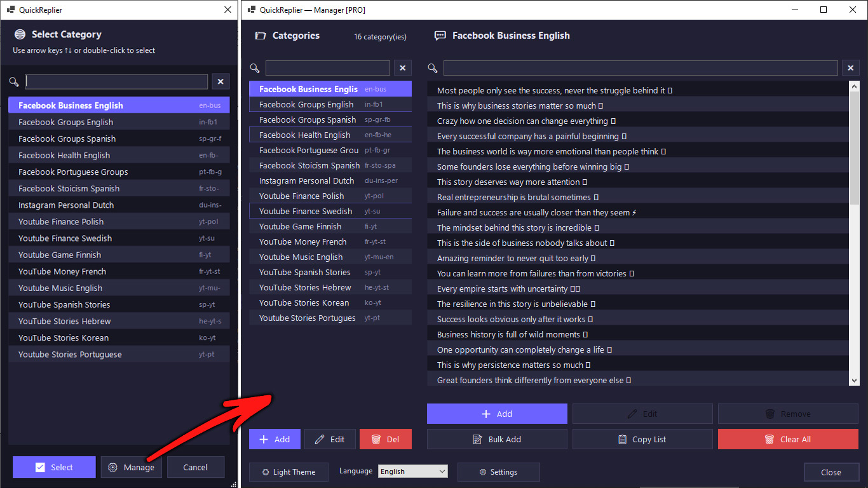Select Facebook Portuguese Groups in Select Category list
Viewport: 868px width, 488px height.
pos(119,172)
